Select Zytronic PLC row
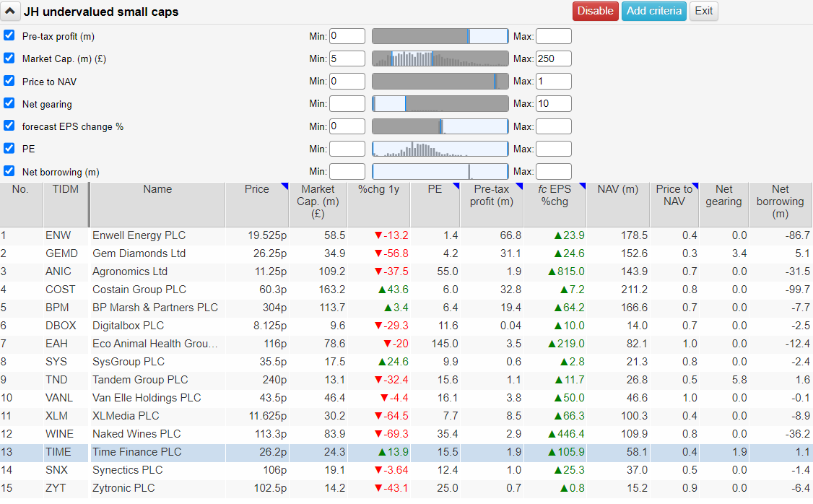This screenshot has width=813, height=504. click(x=406, y=488)
